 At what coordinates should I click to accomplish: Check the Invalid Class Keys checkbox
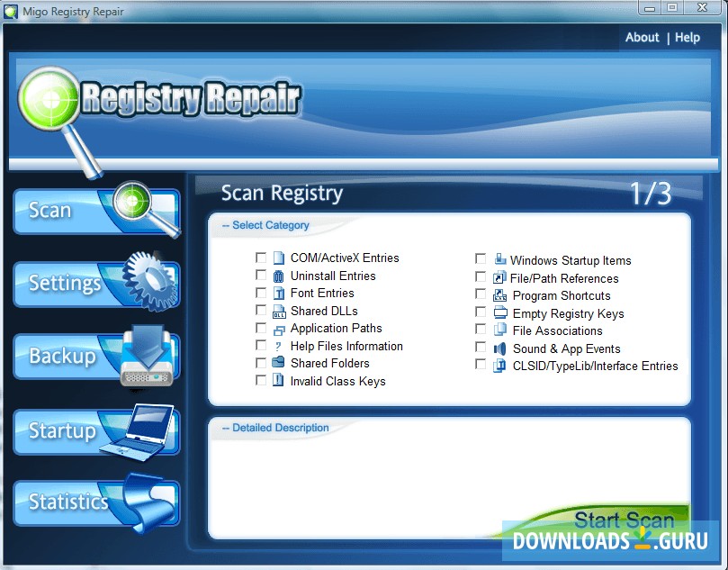261,381
